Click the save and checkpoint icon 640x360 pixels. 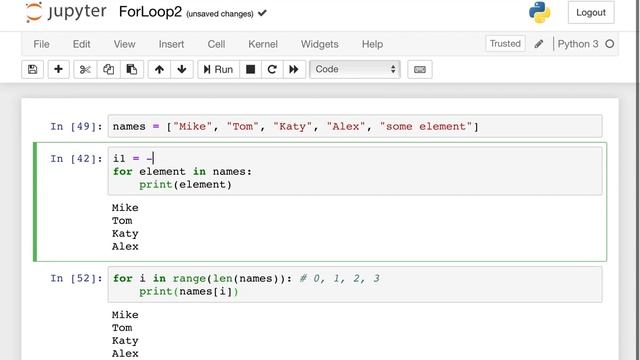click(x=33, y=69)
